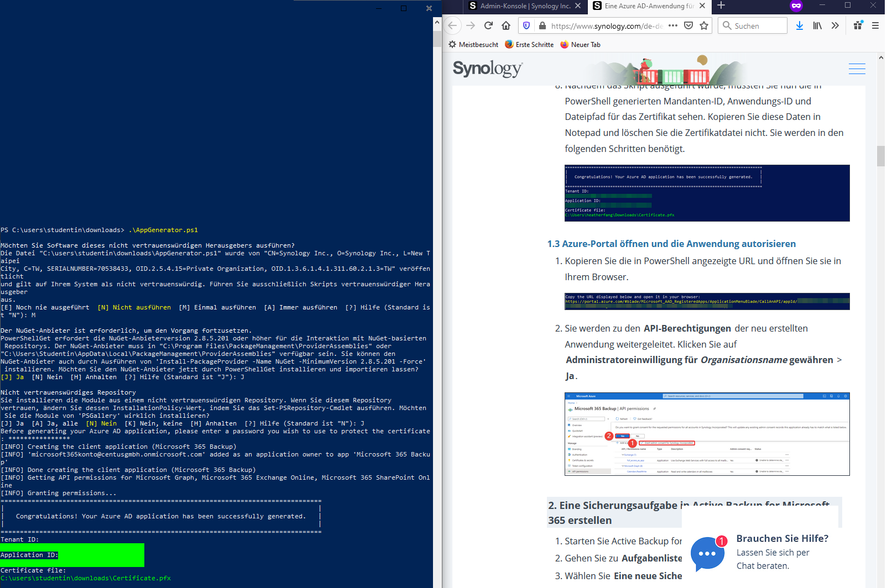Click the PowerShell window scrollbar thumb

[437, 39]
